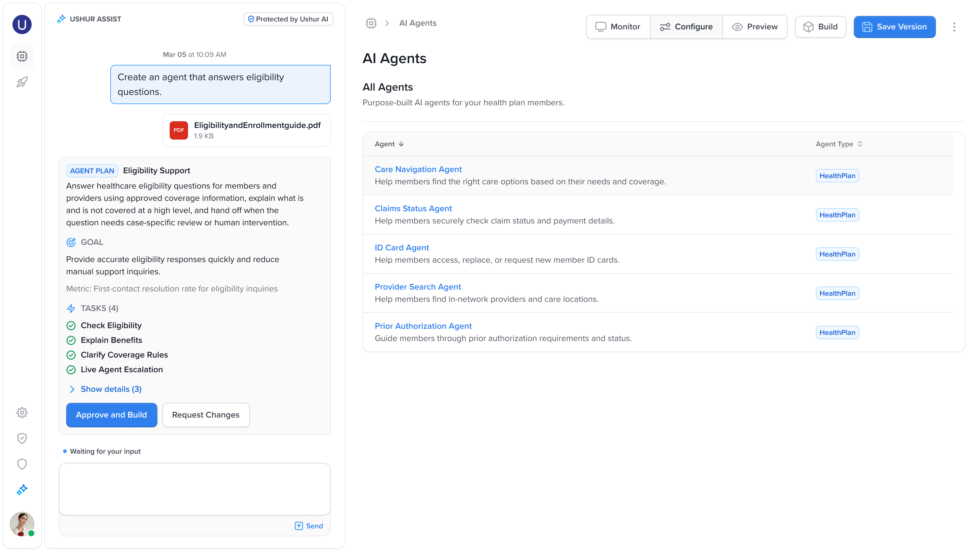The width and height of the screenshot is (980, 551).
Task: Select the Configure tab
Action: [686, 27]
